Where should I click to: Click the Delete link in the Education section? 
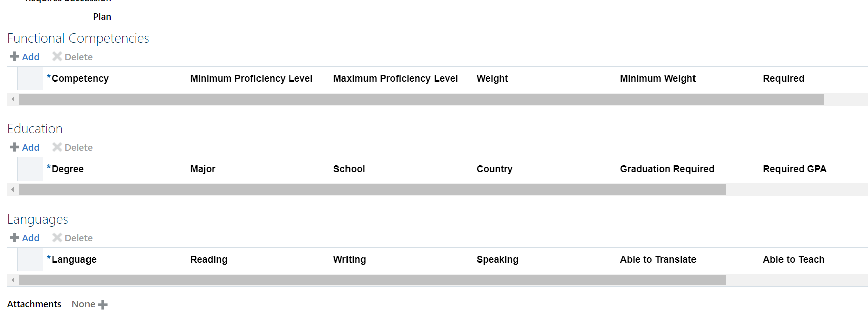pos(78,147)
